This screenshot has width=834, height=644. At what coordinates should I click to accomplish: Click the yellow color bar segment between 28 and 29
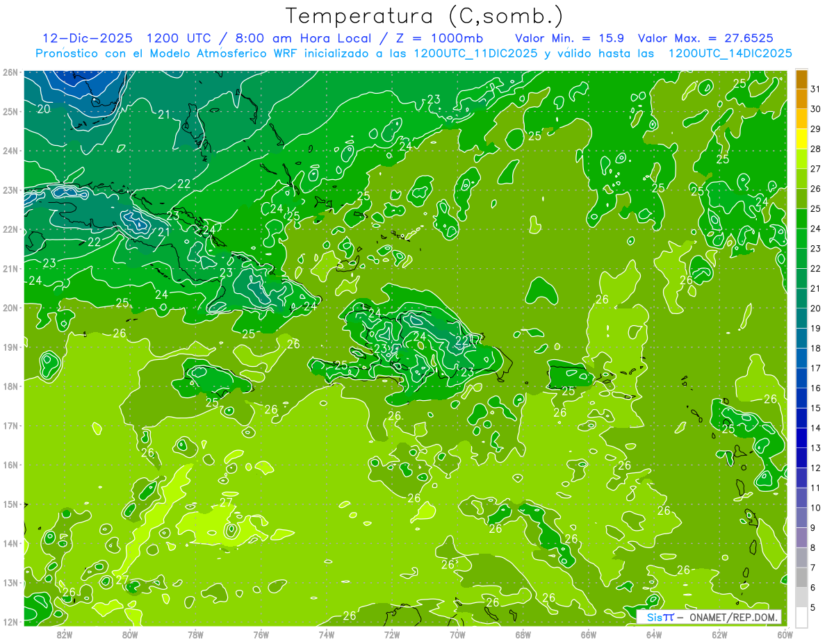[x=801, y=140]
